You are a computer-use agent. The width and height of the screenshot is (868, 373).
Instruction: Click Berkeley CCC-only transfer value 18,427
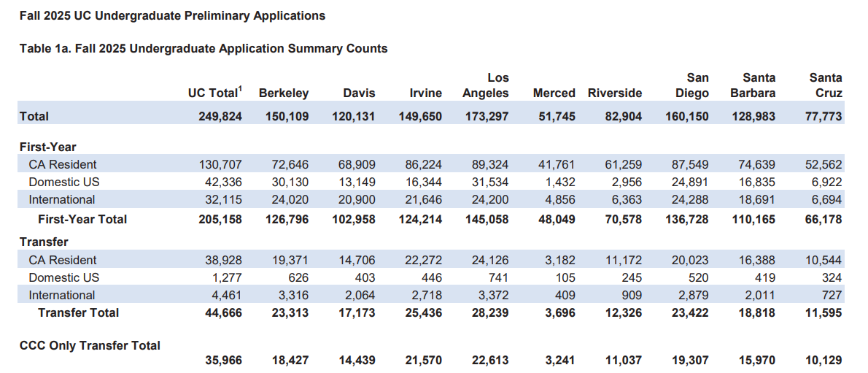(x=290, y=361)
